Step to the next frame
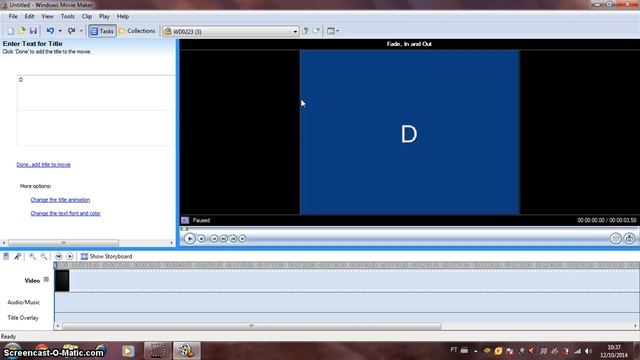640x360 pixels. click(233, 238)
